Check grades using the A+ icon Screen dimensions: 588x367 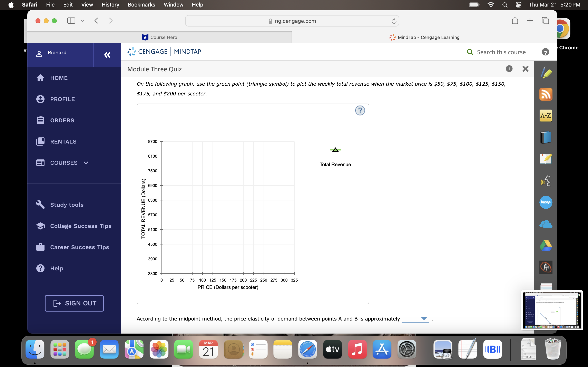(546, 267)
